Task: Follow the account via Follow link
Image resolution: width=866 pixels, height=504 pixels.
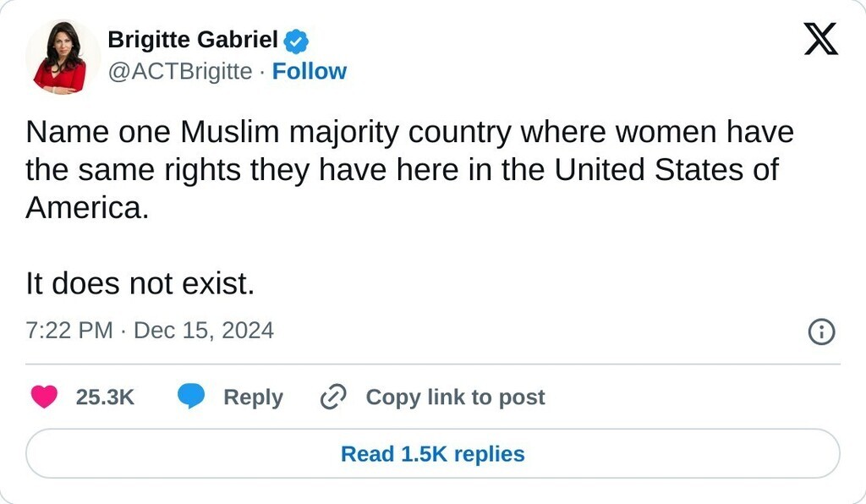Action: [310, 72]
